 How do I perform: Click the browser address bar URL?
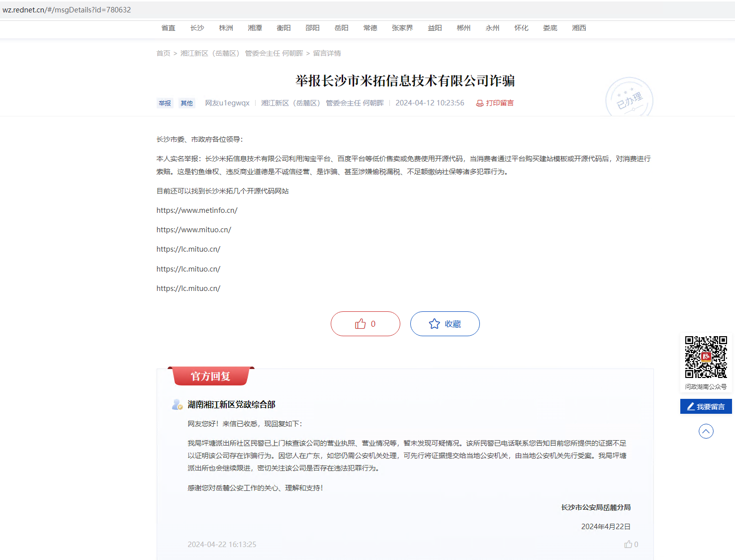point(67,10)
